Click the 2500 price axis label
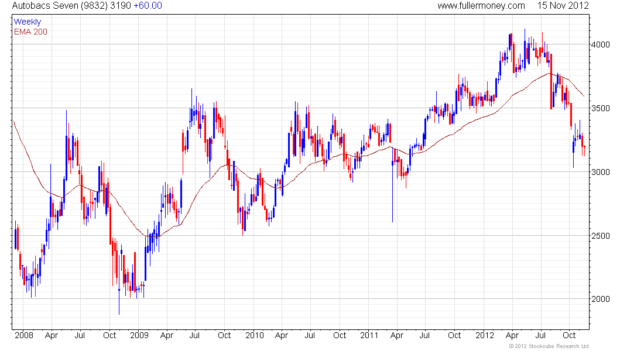 tap(601, 236)
